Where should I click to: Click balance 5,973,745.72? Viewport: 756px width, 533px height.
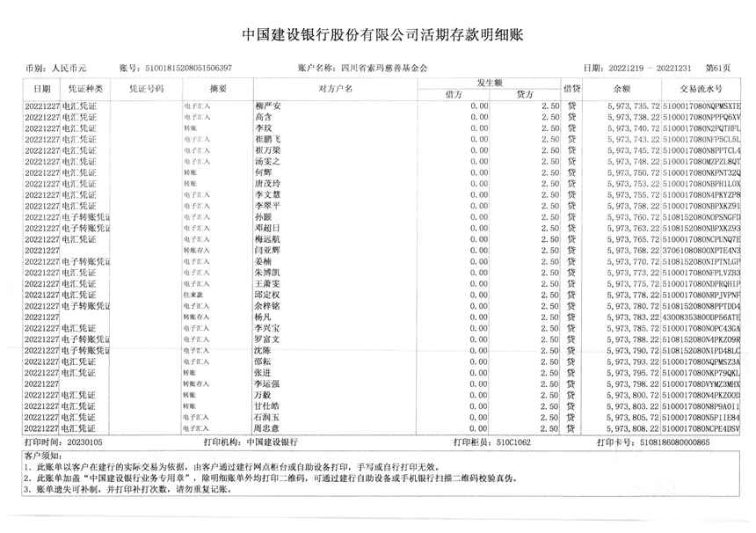[634, 150]
